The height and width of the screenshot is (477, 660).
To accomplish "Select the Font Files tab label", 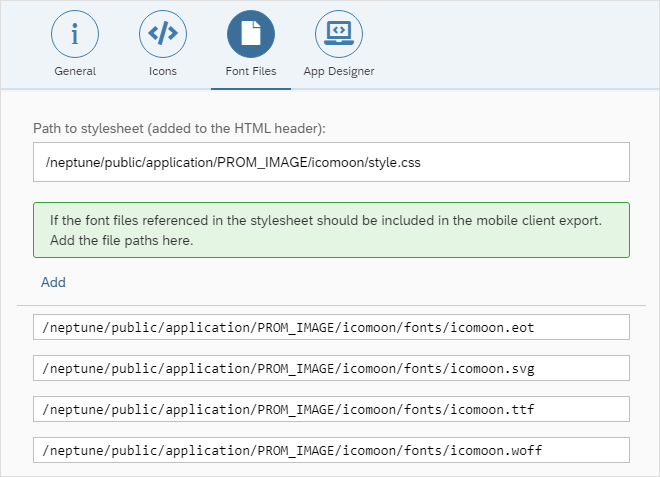I will point(250,71).
